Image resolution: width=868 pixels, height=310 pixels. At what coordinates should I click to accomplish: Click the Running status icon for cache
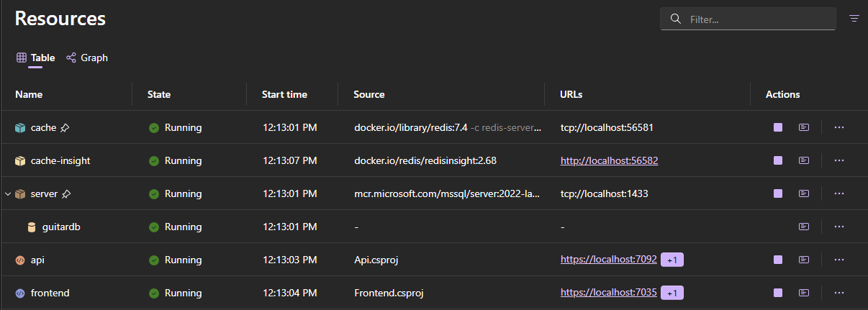coord(153,127)
